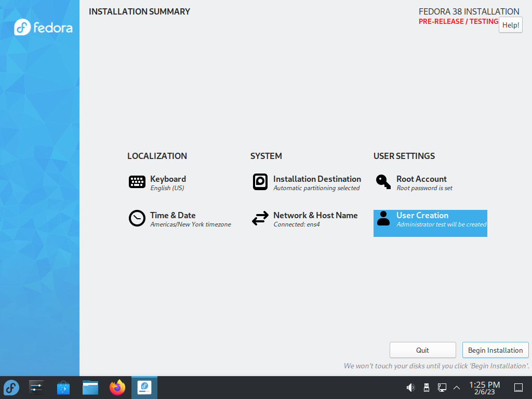Screen dimensions: 532x399
Task: Click the Quit button
Action: (423, 350)
